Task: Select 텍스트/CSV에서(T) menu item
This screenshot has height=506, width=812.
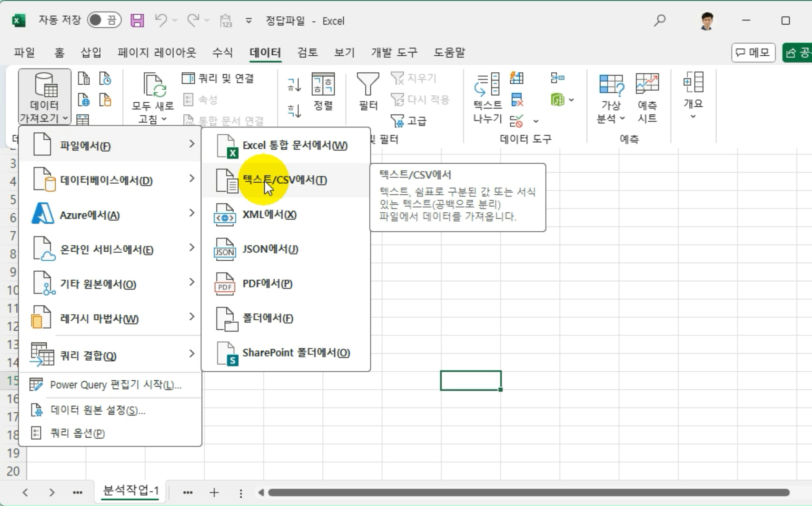Action: tap(284, 180)
